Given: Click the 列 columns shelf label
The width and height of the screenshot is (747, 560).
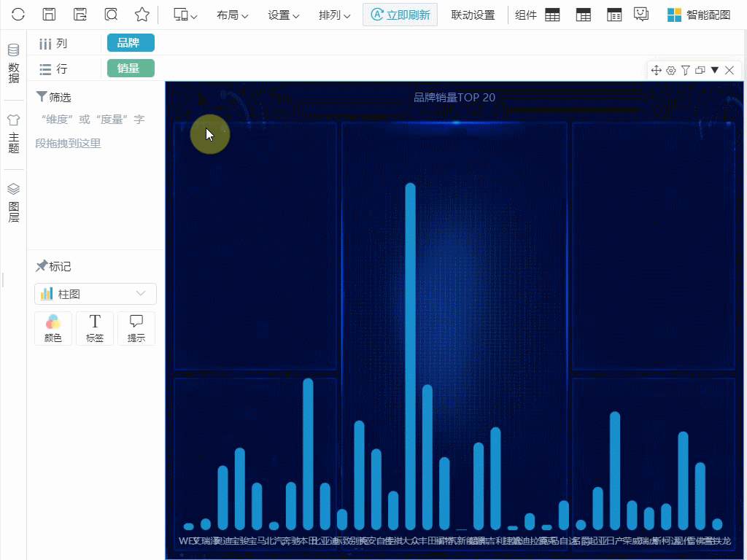Looking at the screenshot, I should click(53, 44).
